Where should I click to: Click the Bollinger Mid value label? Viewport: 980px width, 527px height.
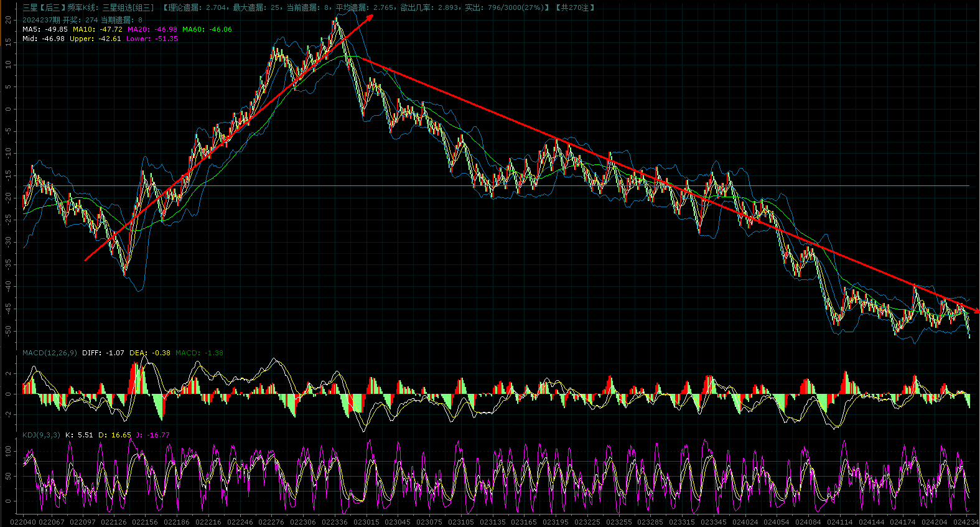[x=43, y=39]
